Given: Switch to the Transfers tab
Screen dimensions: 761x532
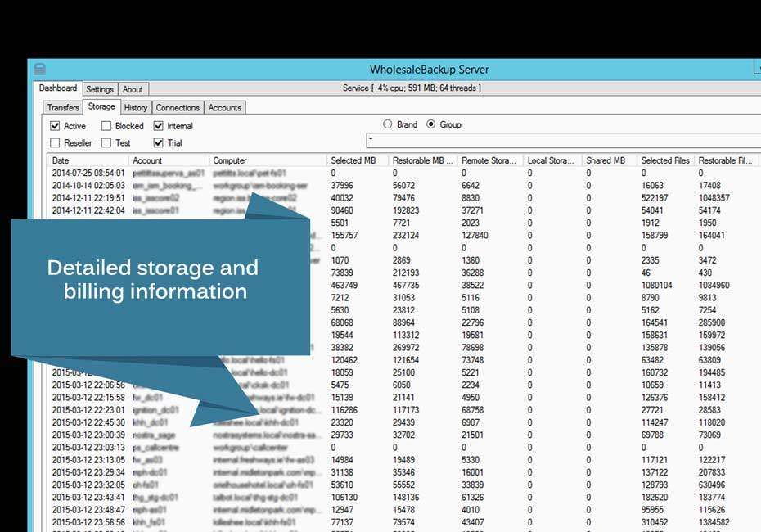Looking at the screenshot, I should tap(63, 107).
